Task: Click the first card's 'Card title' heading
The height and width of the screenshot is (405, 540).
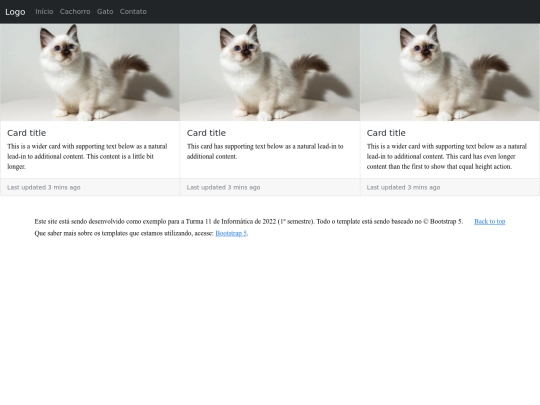Action: (27, 133)
